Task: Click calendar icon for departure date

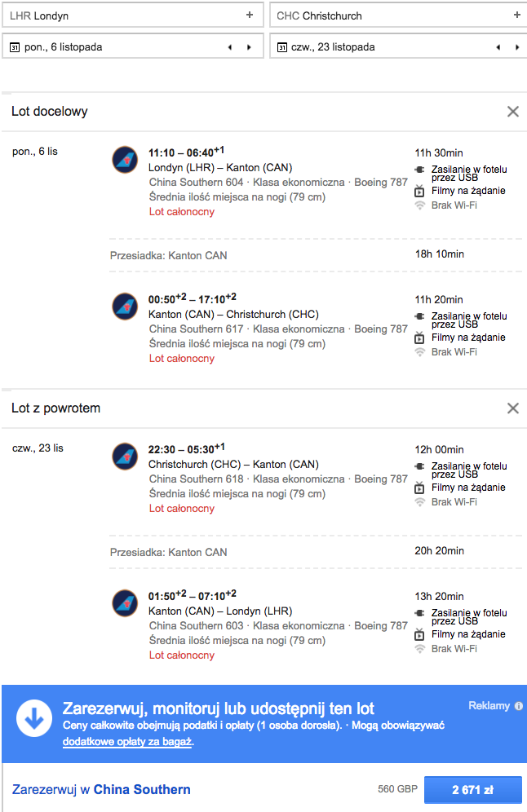Action: tap(15, 47)
